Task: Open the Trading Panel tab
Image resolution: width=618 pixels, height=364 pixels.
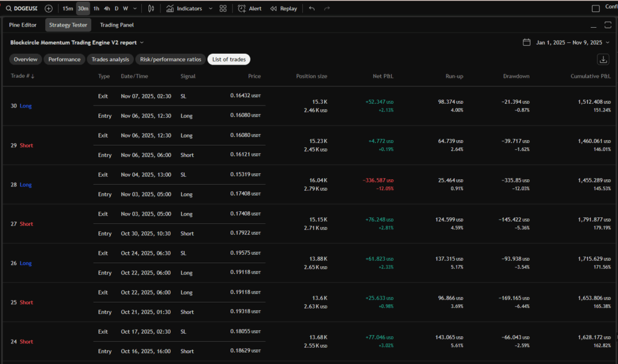Action: pyautogui.click(x=116, y=25)
